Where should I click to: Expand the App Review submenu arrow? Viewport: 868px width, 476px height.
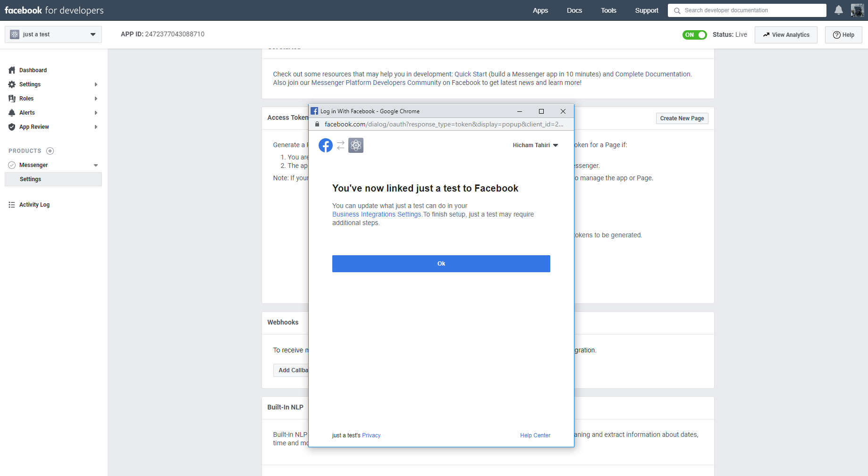point(96,127)
